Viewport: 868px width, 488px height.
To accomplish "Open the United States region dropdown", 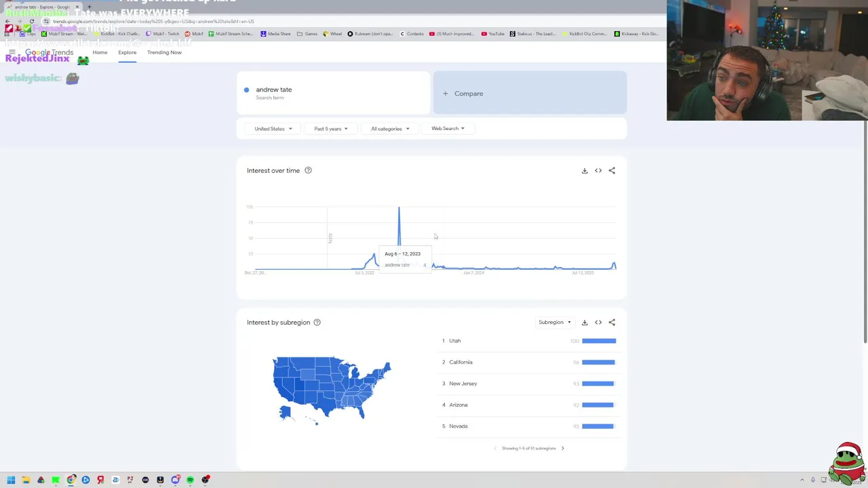I will tap(273, 129).
